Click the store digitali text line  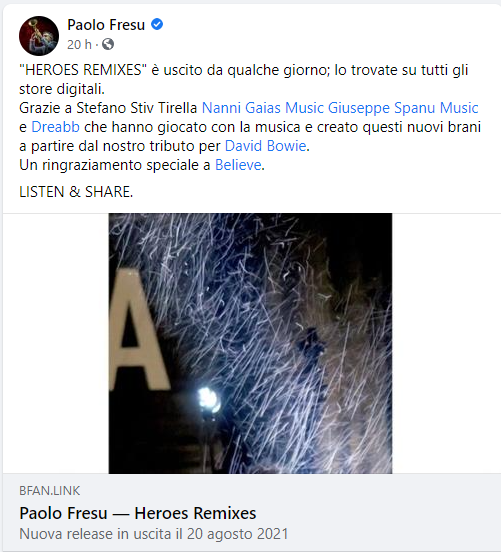click(62, 89)
